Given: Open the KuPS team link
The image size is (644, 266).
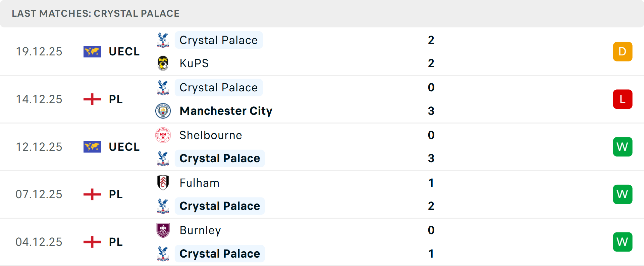Looking at the screenshot, I should 194,63.
